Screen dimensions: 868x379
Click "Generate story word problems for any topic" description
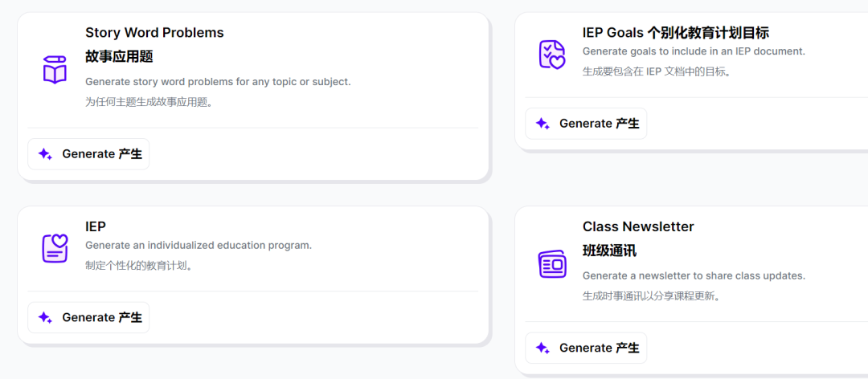[x=218, y=82]
